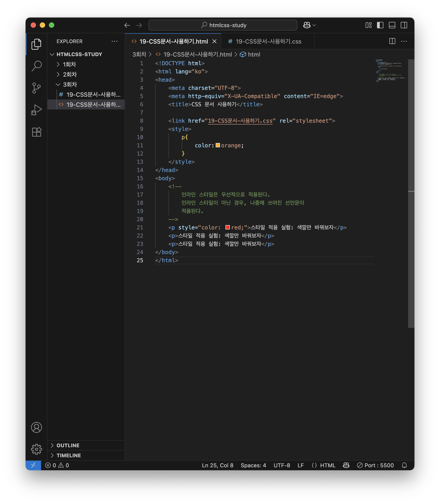Viewport: 440px width, 504px height.
Task: Switch to the 19-CSS문서-사용하기.css tab
Action: click(268, 42)
